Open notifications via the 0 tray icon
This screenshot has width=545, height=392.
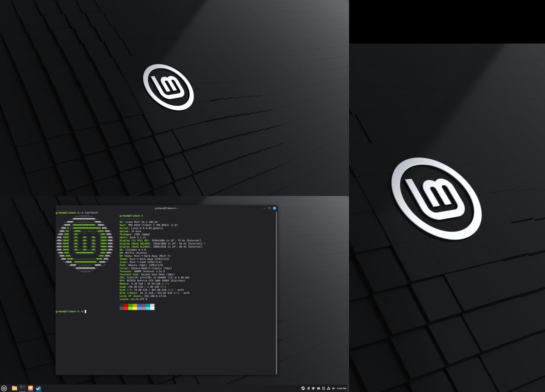(x=308, y=388)
